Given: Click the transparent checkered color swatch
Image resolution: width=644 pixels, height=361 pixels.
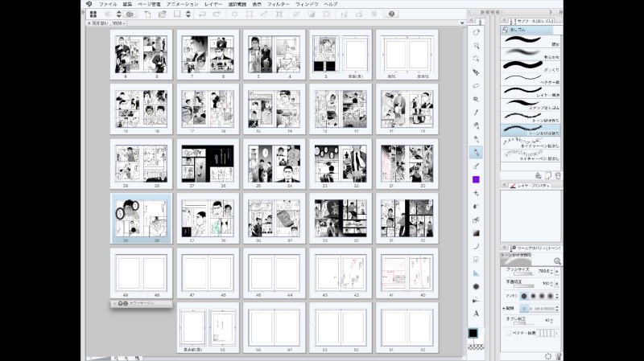Looking at the screenshot, I should [x=476, y=347].
